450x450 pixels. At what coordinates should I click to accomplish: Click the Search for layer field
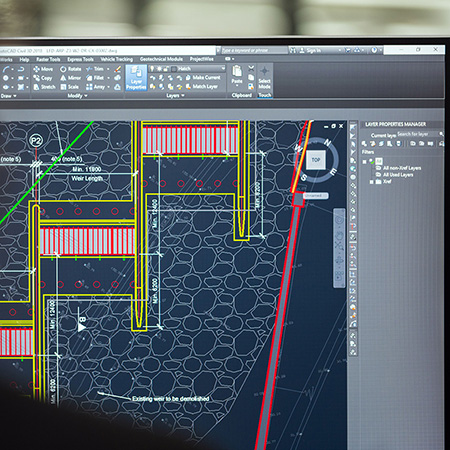[418, 134]
